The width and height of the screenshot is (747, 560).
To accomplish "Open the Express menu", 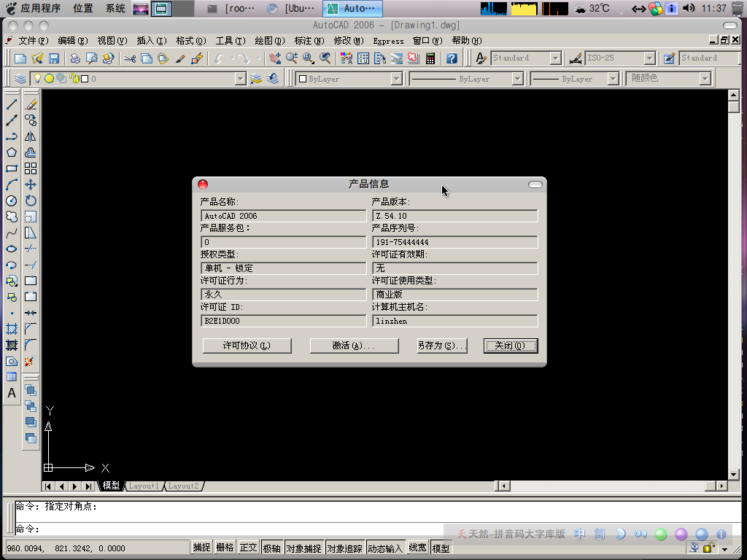I will tap(388, 41).
